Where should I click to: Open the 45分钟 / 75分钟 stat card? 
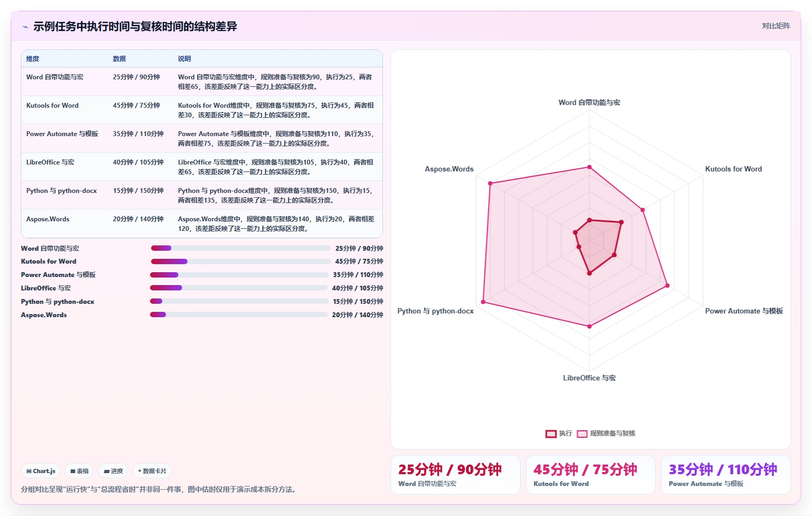591,475
